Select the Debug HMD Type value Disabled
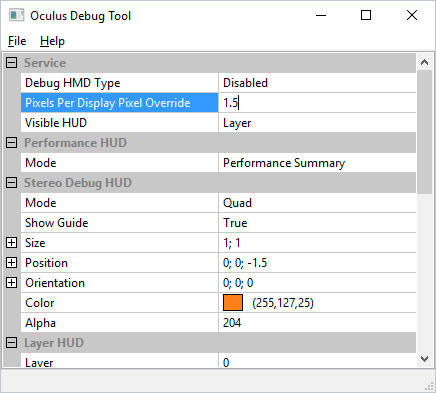 [317, 83]
